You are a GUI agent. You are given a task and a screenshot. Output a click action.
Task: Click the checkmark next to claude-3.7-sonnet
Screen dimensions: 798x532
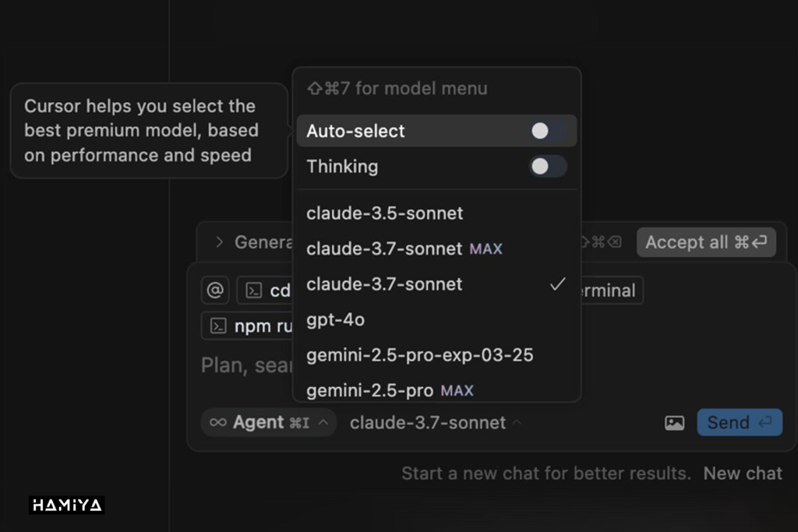[557, 284]
